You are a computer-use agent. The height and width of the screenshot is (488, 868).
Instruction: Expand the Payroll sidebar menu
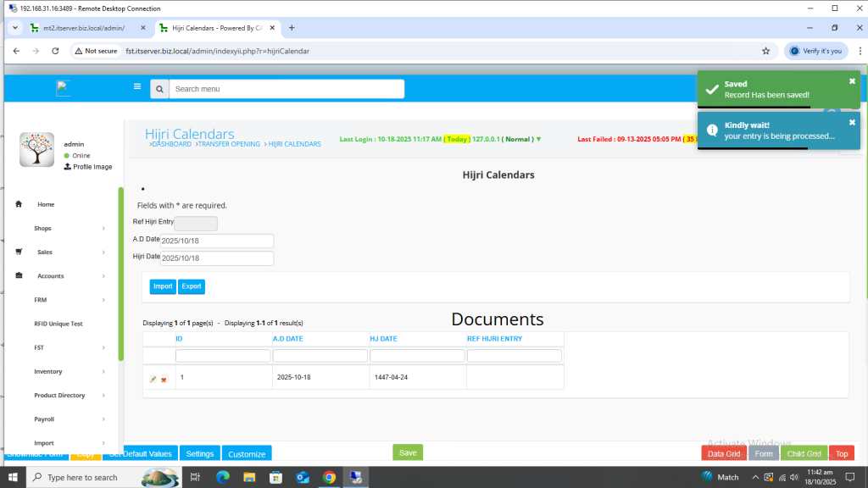(x=68, y=419)
